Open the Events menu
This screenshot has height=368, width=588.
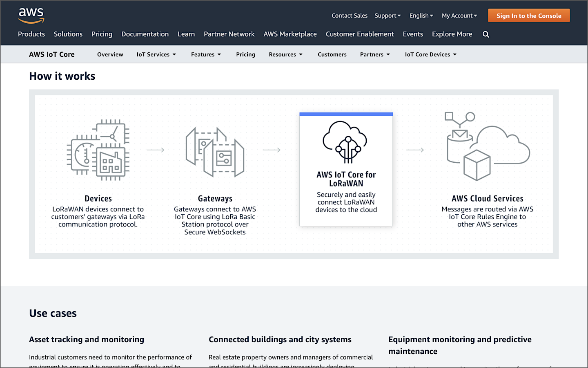[x=413, y=34]
